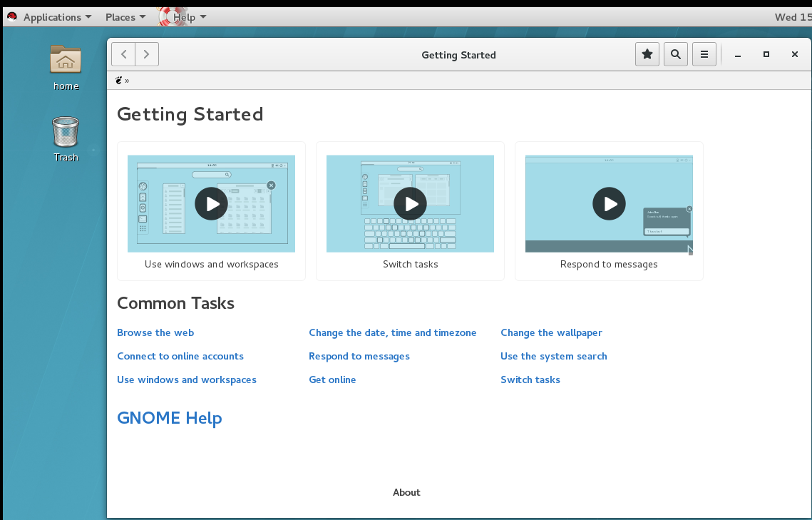The width and height of the screenshot is (812, 520).
Task: Play the Respond to messages video
Action: (609, 203)
